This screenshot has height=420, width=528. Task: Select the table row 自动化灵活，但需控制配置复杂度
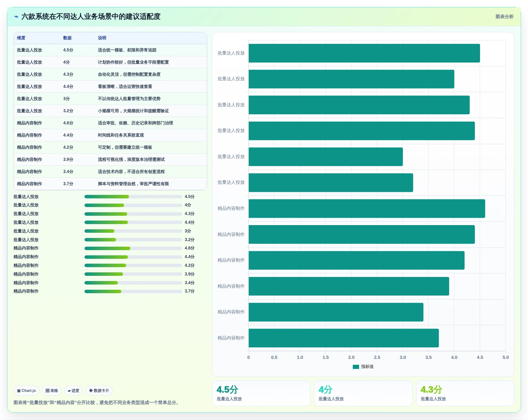click(110, 74)
